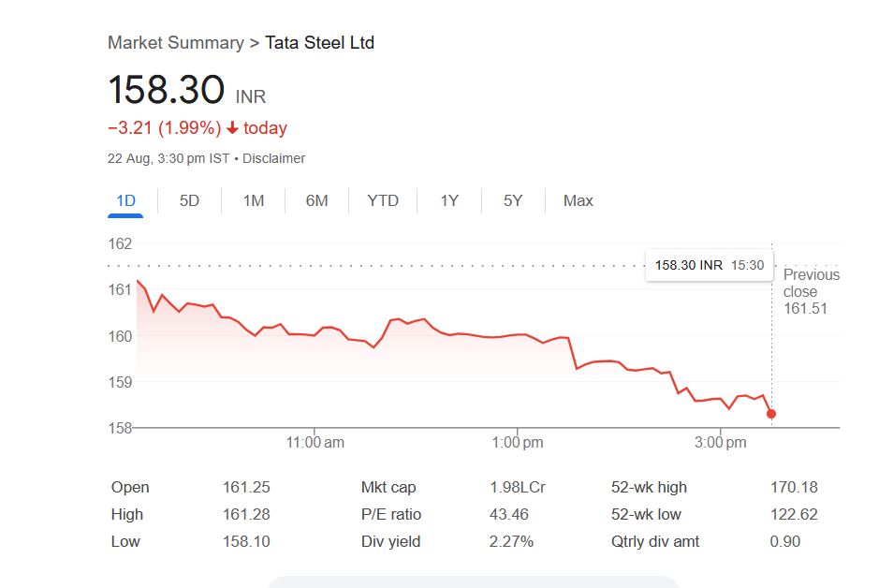Click the red down arrow icon
This screenshot has height=588, width=893.
click(233, 128)
